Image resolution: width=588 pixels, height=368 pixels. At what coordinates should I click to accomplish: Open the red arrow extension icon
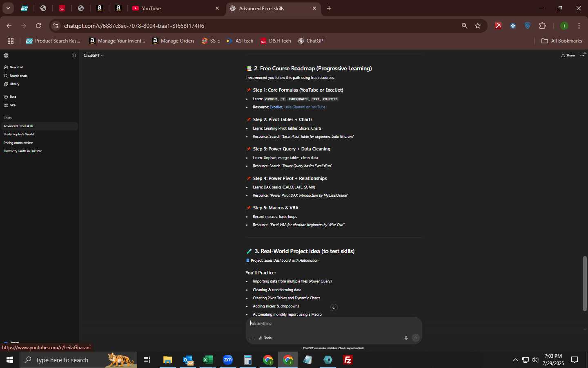(x=498, y=26)
